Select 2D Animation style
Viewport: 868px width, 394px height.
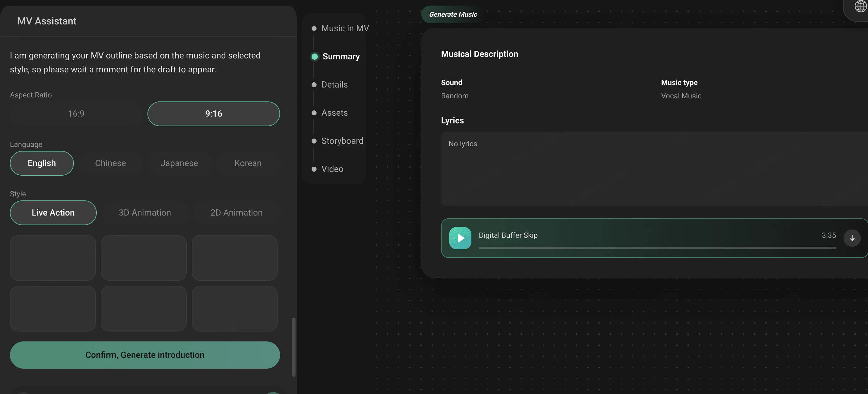(236, 213)
